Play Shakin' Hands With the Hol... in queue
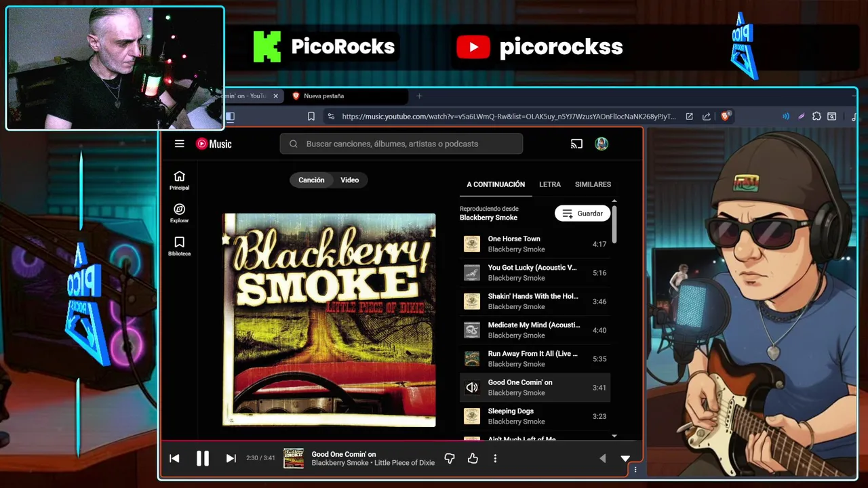The height and width of the screenshot is (488, 868). [535, 301]
